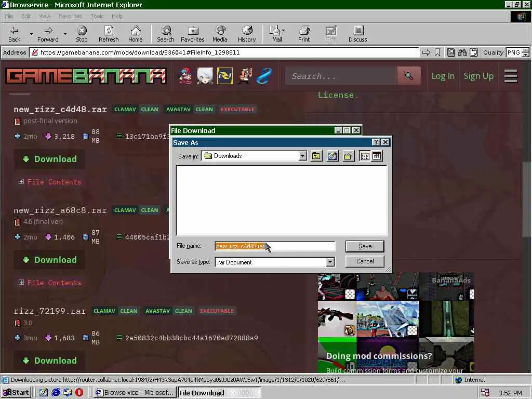Open the Mail toolbar button

click(277, 34)
